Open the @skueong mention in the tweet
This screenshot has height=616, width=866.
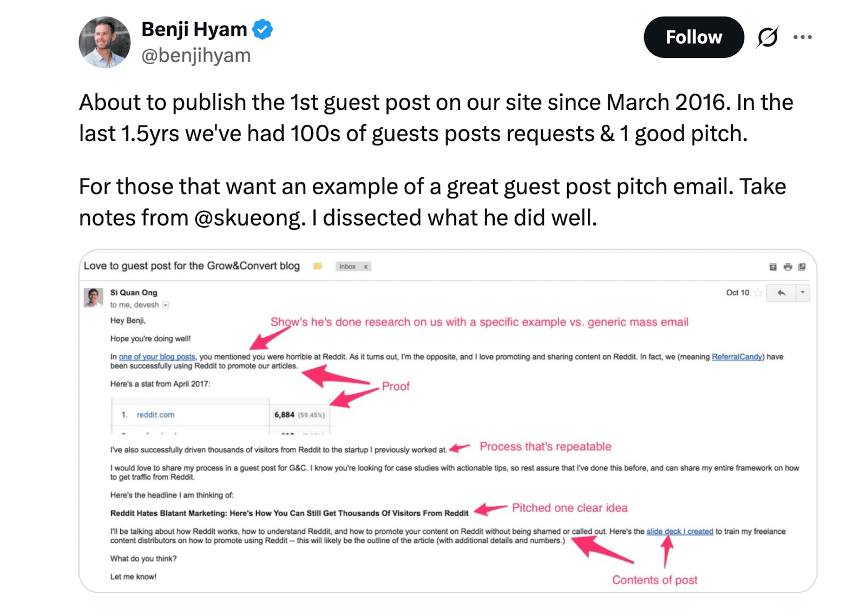click(x=247, y=217)
